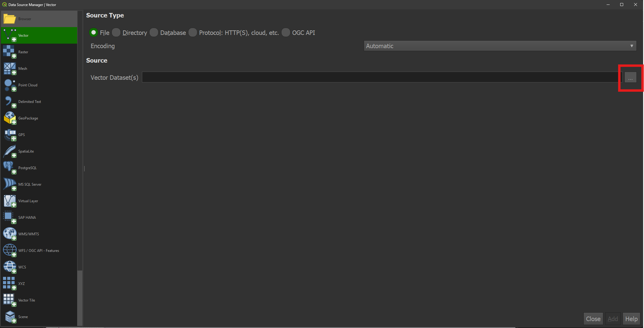Open the Browser folder icon in sidebar

click(9, 19)
